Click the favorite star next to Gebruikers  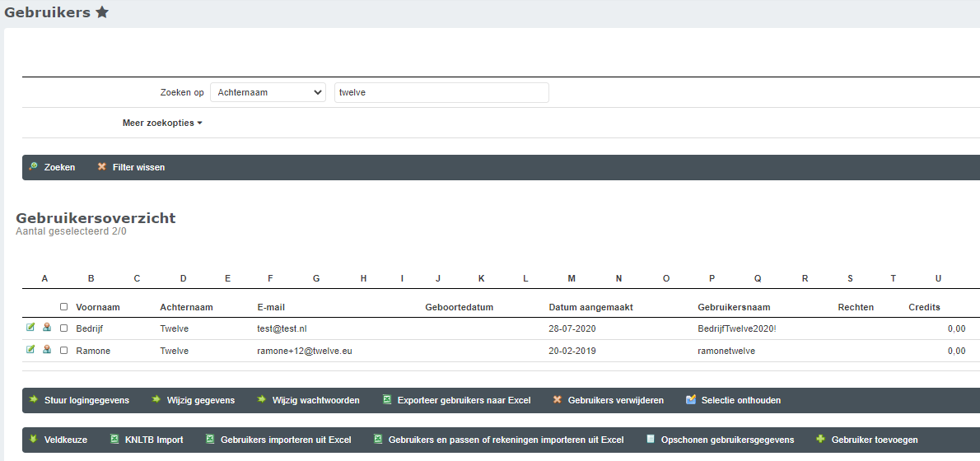click(102, 12)
